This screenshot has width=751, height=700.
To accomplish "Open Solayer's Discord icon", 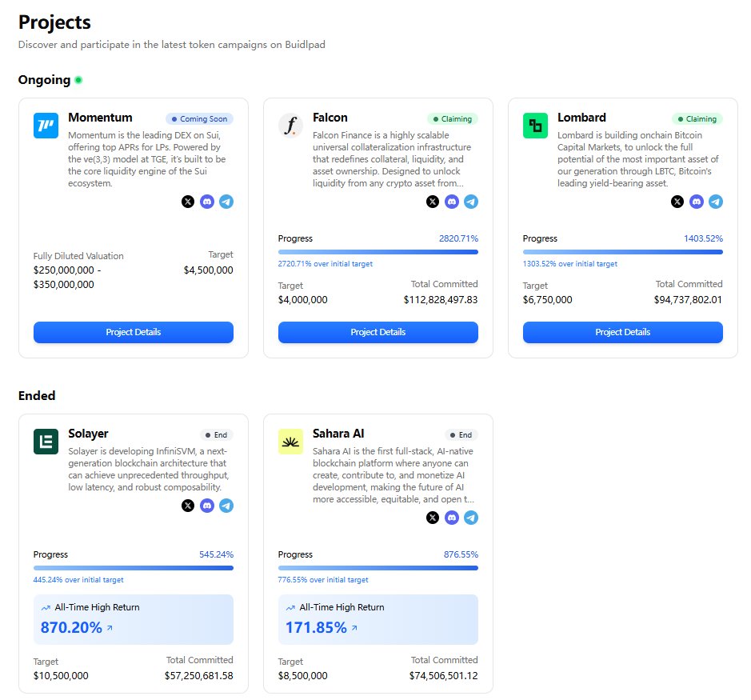I will pyautogui.click(x=207, y=506).
